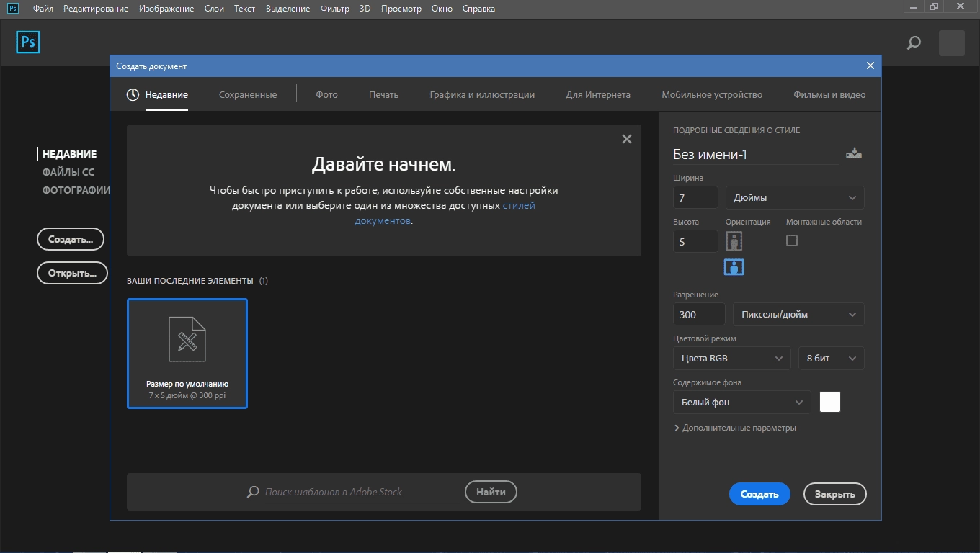Expand Дополнительные параметры section
Screen dimensions: 980x553
735,428
